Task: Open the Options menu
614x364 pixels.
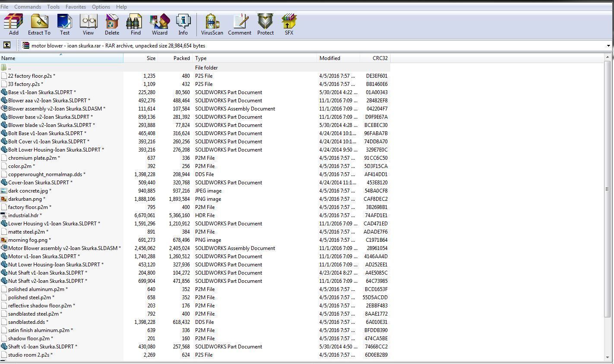Action: point(101,7)
